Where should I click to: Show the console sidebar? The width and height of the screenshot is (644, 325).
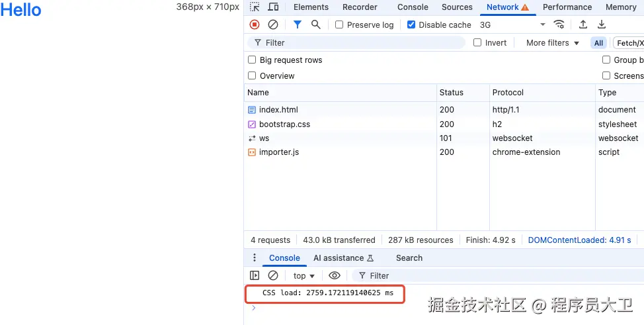(x=255, y=275)
